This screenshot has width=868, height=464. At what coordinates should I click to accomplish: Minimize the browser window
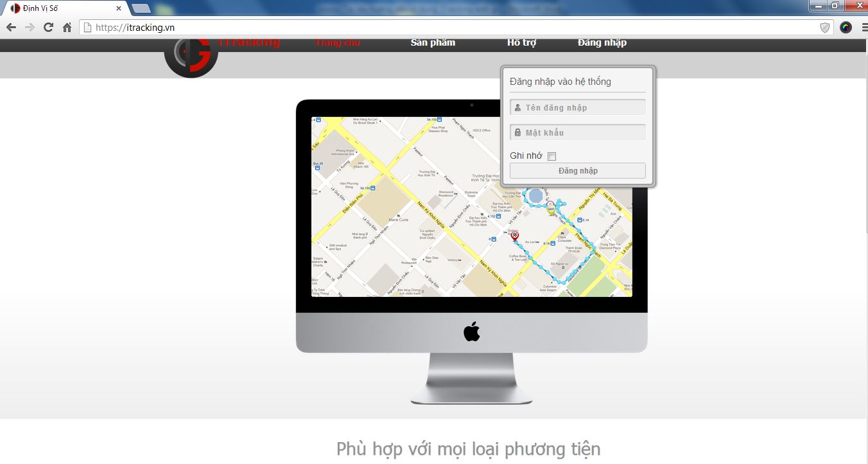818,5
